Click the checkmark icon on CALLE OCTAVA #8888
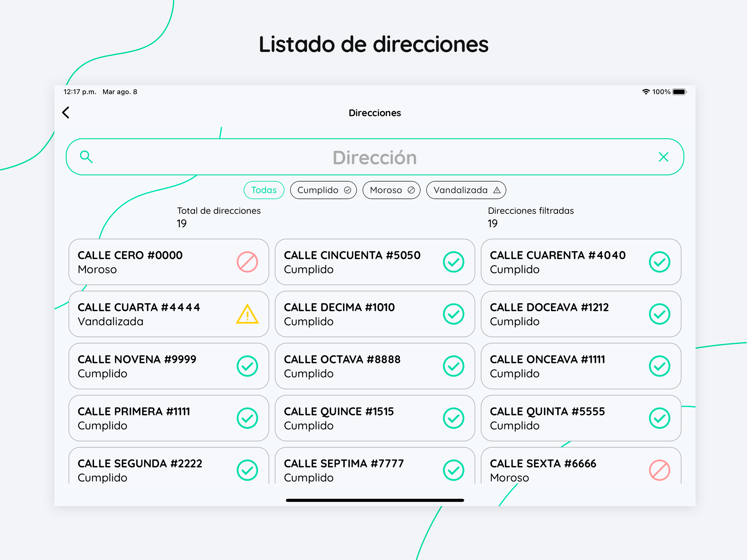 pyautogui.click(x=453, y=366)
